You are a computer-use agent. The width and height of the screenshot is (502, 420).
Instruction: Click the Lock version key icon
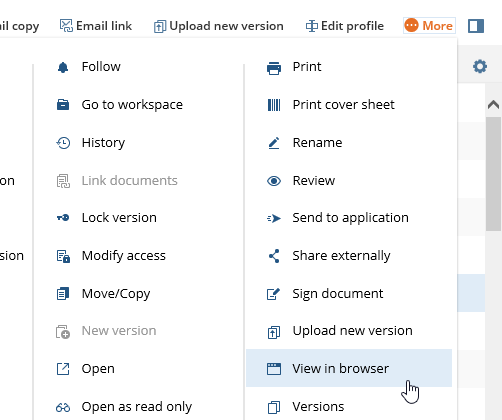pyautogui.click(x=63, y=218)
